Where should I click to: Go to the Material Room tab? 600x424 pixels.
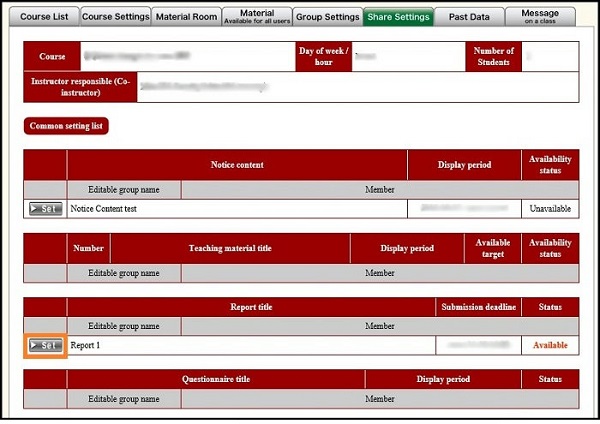(187, 16)
